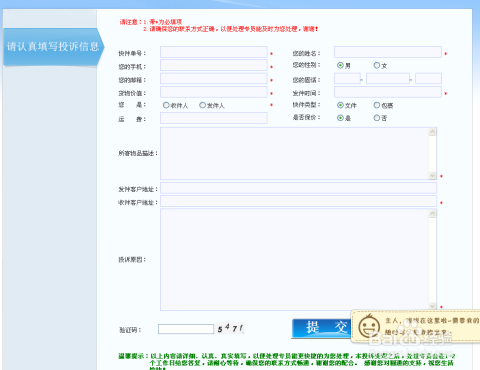The width and height of the screenshot is (480, 370).
Task: Select the 文件 document type radio button
Action: click(x=340, y=105)
